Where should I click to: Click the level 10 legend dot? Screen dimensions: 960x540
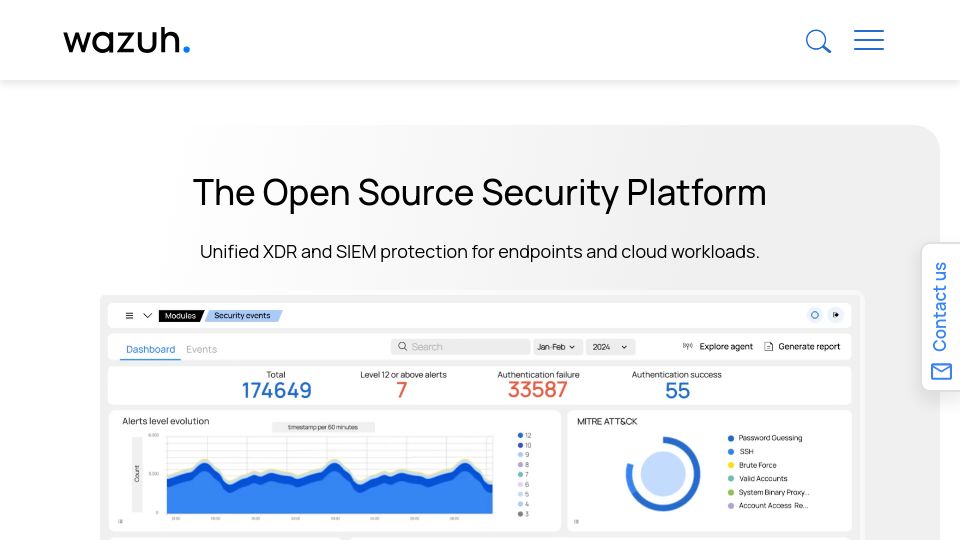click(520, 445)
